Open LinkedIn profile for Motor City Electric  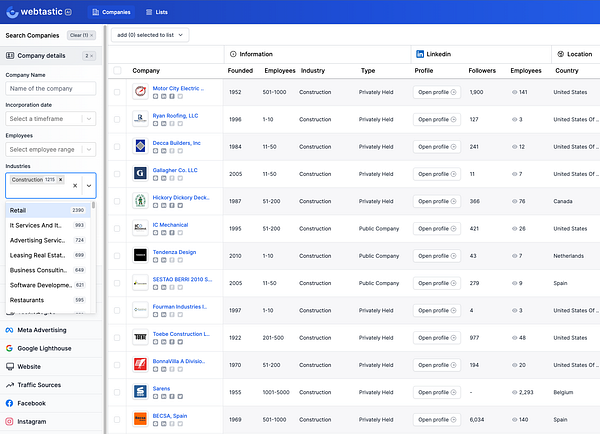[x=436, y=91]
